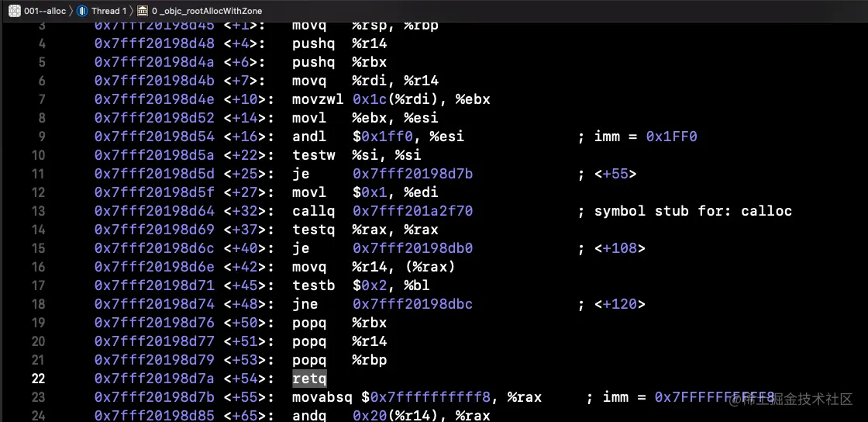
Task: Click line number 9 in gutter
Action: tap(42, 137)
